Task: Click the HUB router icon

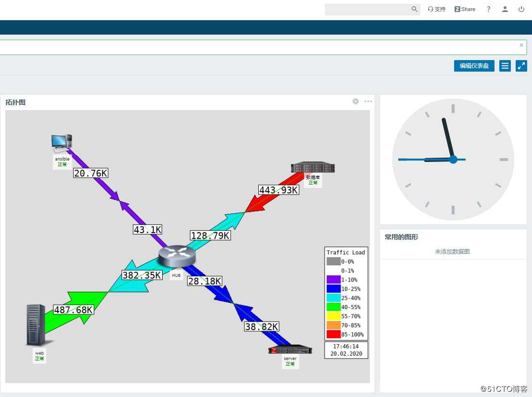Action: click(x=177, y=257)
